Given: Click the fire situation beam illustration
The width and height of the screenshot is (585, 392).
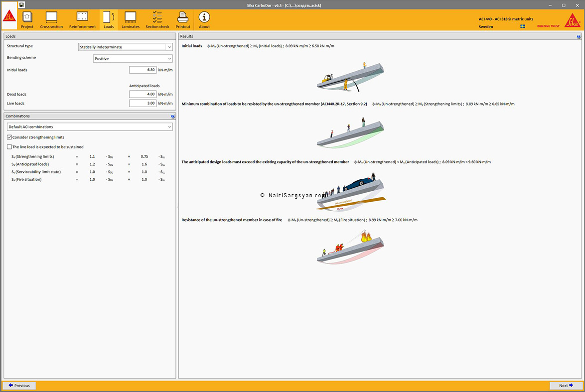Looking at the screenshot, I should pyautogui.click(x=350, y=247).
